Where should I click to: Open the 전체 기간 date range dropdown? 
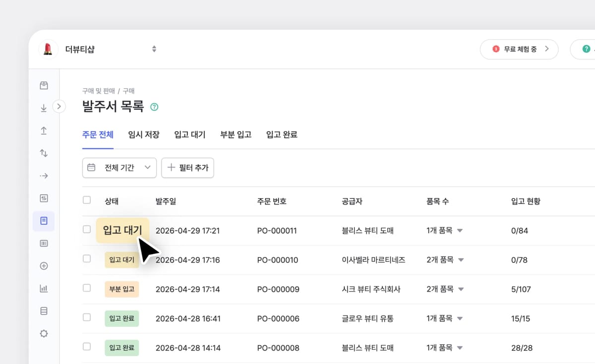point(119,167)
